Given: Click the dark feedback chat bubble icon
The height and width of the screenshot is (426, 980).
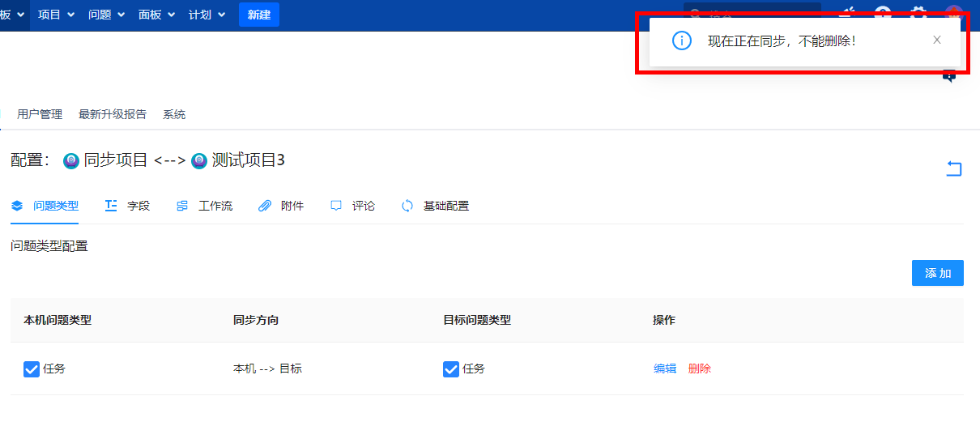Looking at the screenshot, I should pos(949,76).
